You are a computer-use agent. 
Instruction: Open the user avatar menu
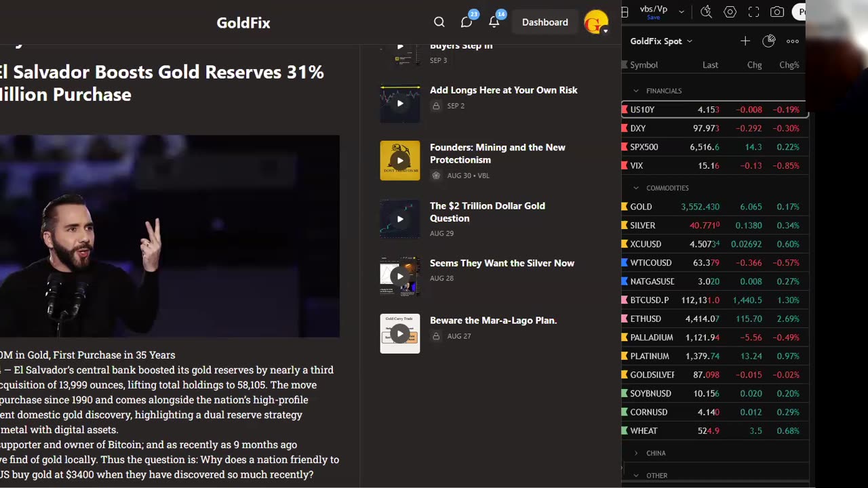tap(596, 22)
